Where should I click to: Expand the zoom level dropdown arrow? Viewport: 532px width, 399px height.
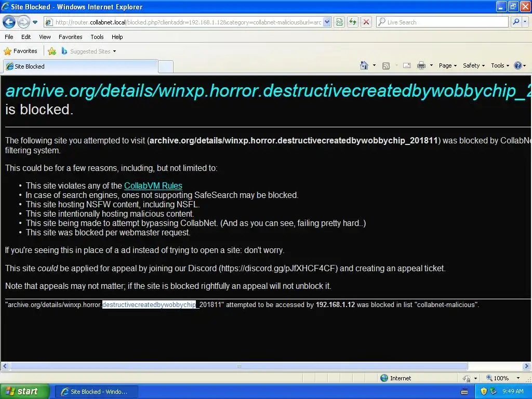coord(518,378)
